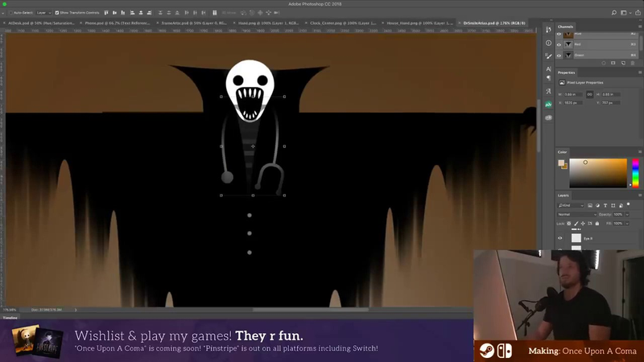Uncheck Show Transform Controls checkbox
Image resolution: width=644 pixels, height=362 pixels.
pyautogui.click(x=57, y=13)
